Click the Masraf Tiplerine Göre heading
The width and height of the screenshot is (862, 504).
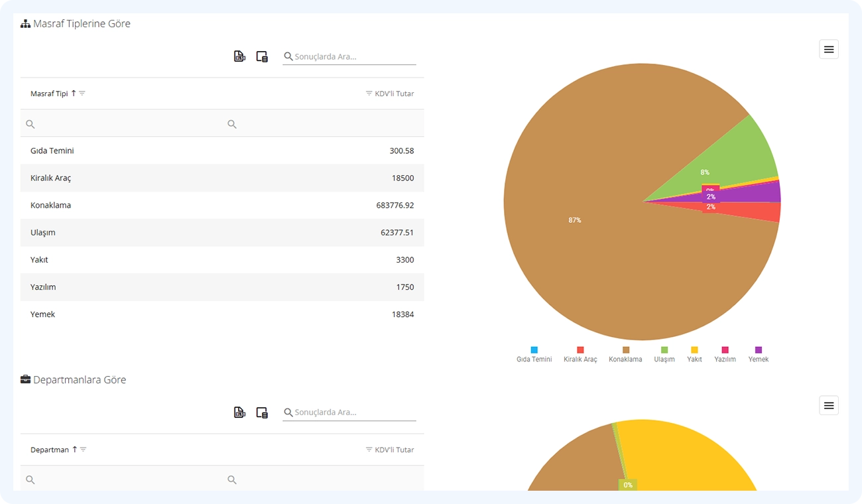82,24
